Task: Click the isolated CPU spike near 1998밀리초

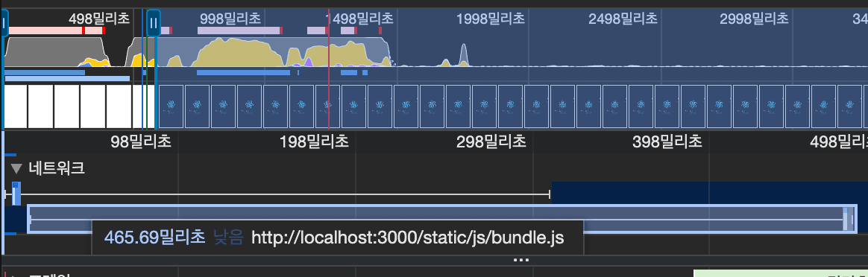Action: tap(463, 55)
